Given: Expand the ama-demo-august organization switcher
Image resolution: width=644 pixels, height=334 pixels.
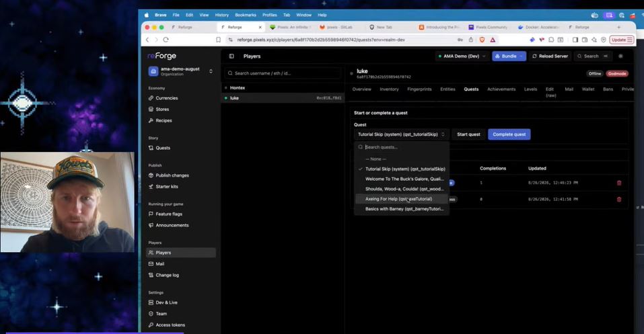Looking at the screenshot, I should [181, 71].
